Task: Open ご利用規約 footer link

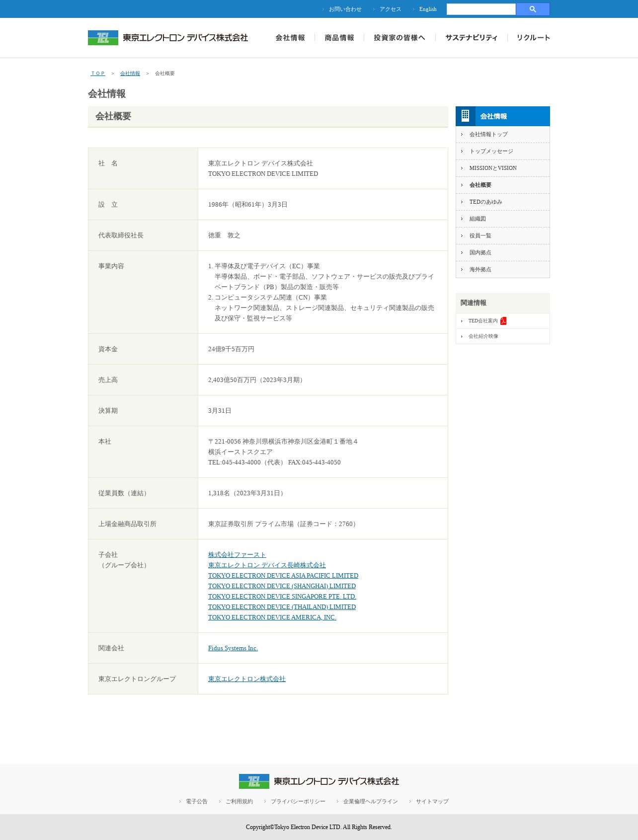Action: (x=239, y=802)
